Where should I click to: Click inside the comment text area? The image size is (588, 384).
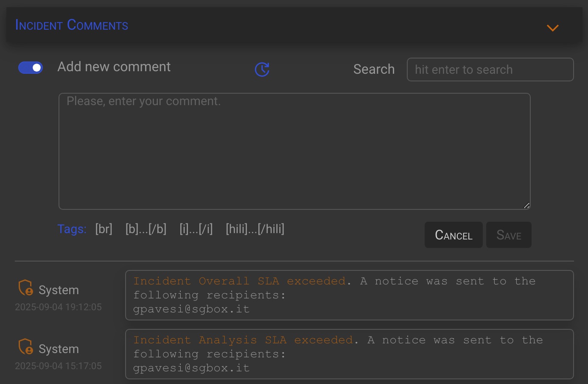point(294,151)
